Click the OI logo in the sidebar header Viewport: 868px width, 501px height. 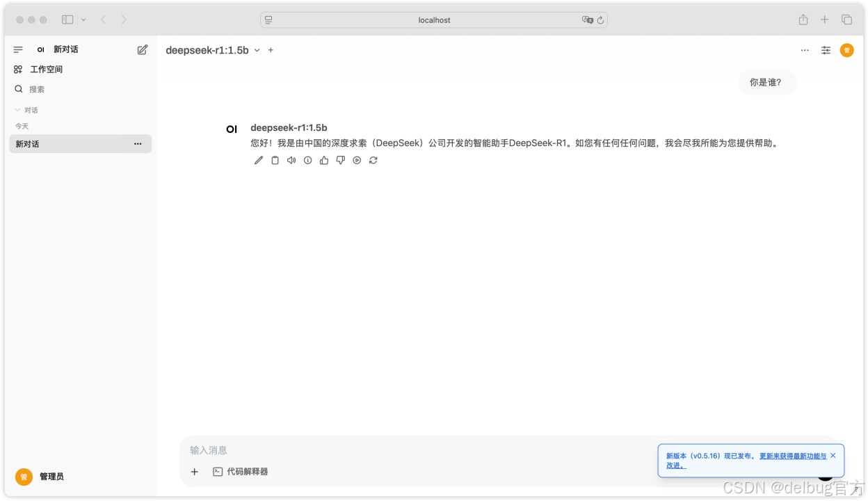pos(40,49)
